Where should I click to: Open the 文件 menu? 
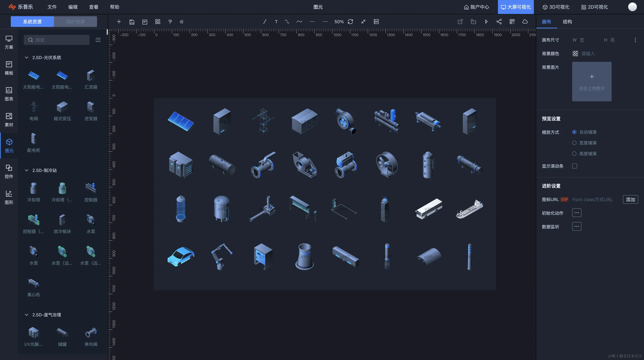(x=52, y=7)
